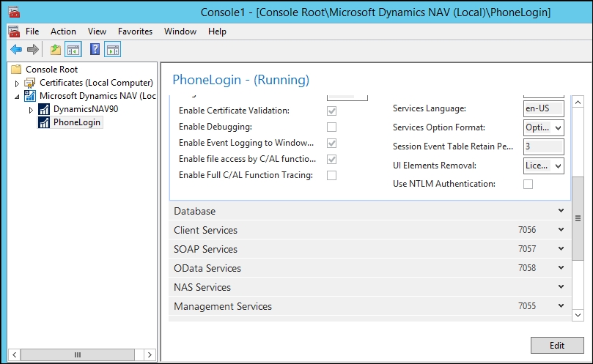Screen dimensions: 593x364
Task: Click the Certificates (Local Computer) snap-in icon
Action: [x=30, y=83]
